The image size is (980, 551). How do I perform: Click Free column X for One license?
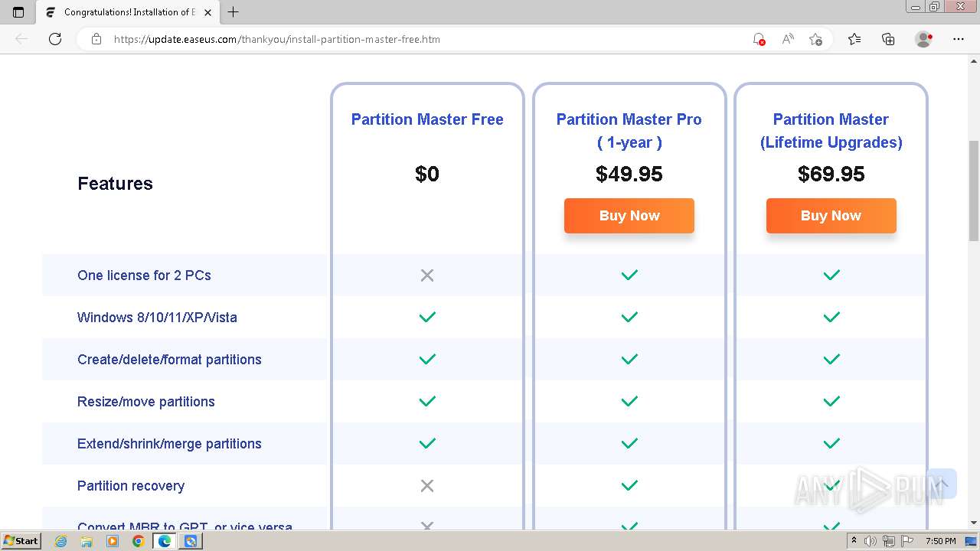427,275
